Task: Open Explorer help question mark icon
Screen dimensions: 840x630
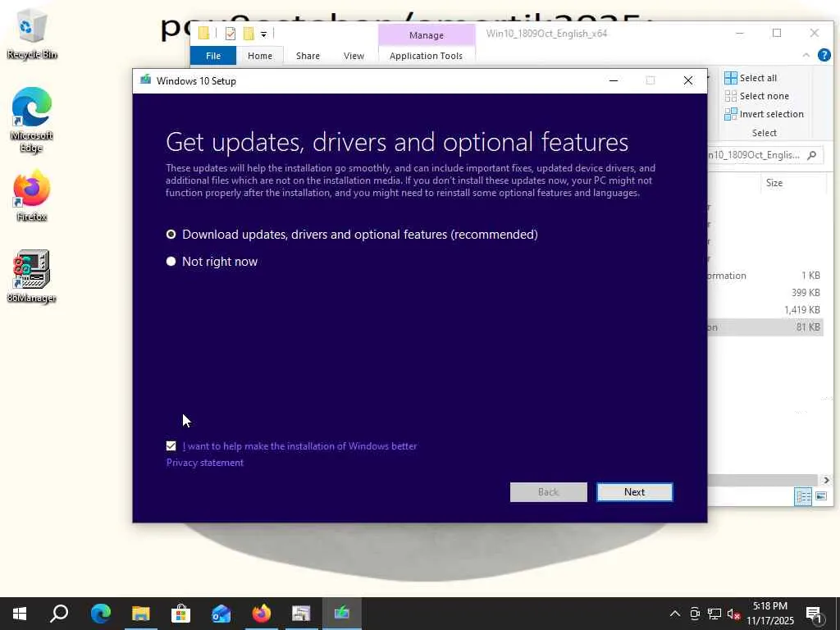Action: click(824, 55)
